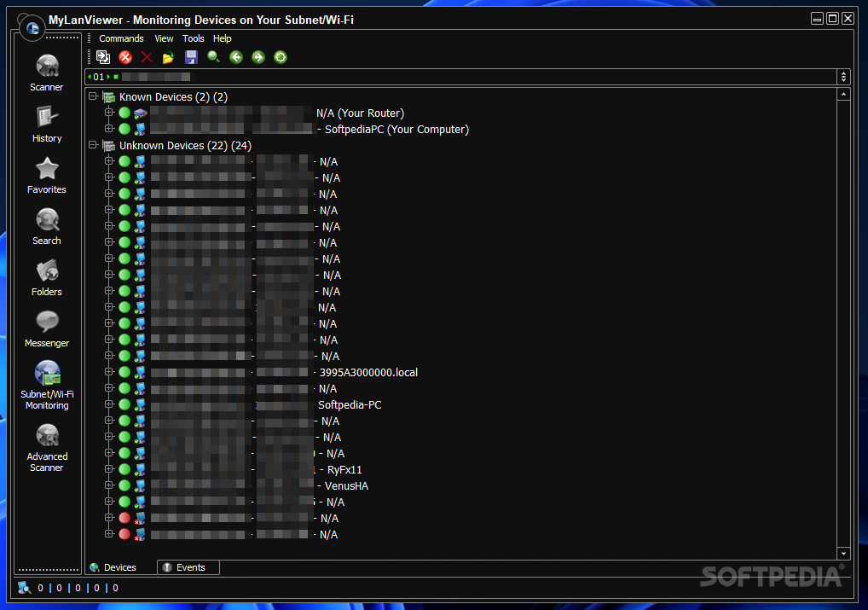Click the scroll down arrow of device list
This screenshot has width=868, height=610.
pyautogui.click(x=843, y=553)
